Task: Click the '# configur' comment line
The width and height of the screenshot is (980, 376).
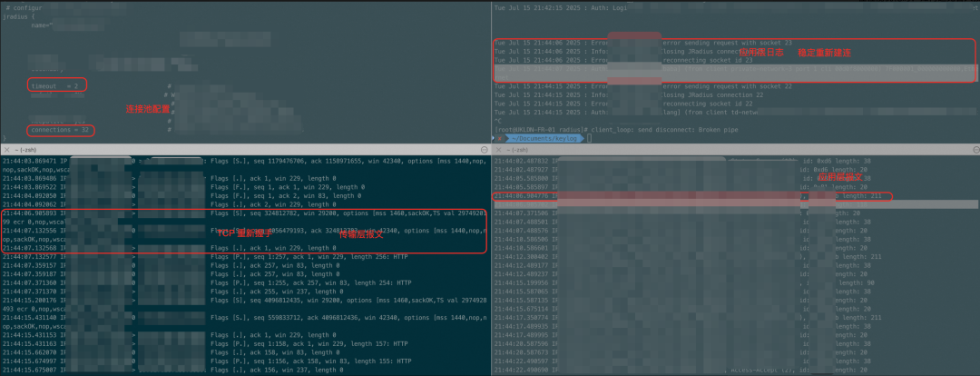Action: (24, 7)
